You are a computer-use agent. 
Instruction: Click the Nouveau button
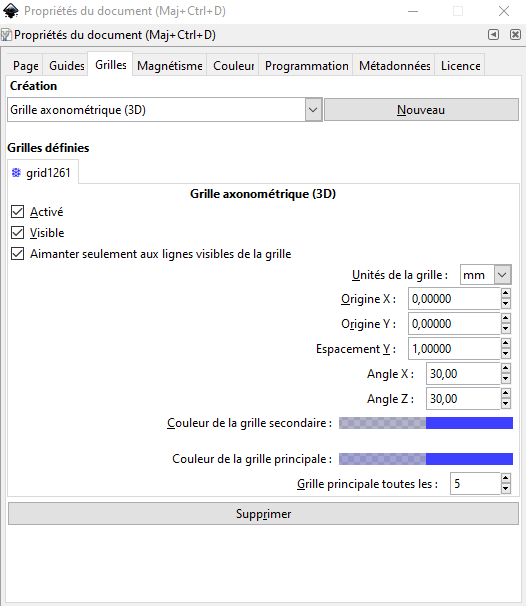421,110
